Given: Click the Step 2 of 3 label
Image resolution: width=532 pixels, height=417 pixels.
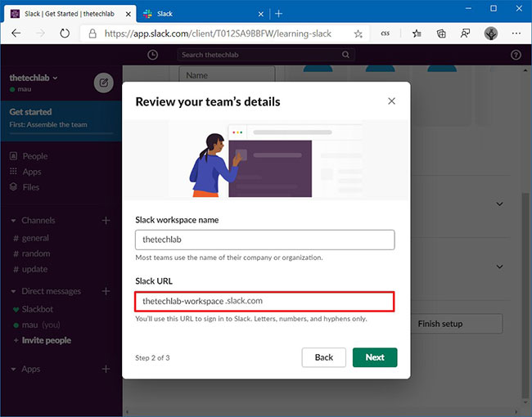Looking at the screenshot, I should click(x=152, y=357).
